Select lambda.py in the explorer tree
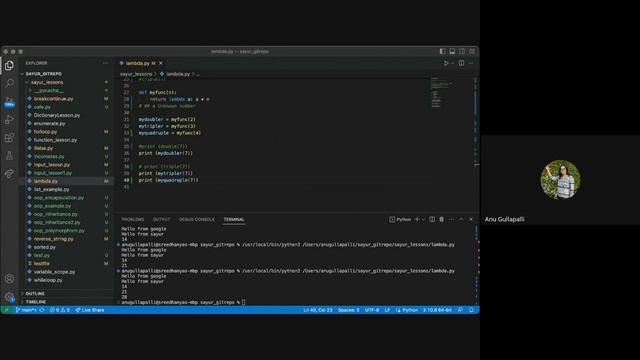The image size is (640, 360). pos(46,181)
